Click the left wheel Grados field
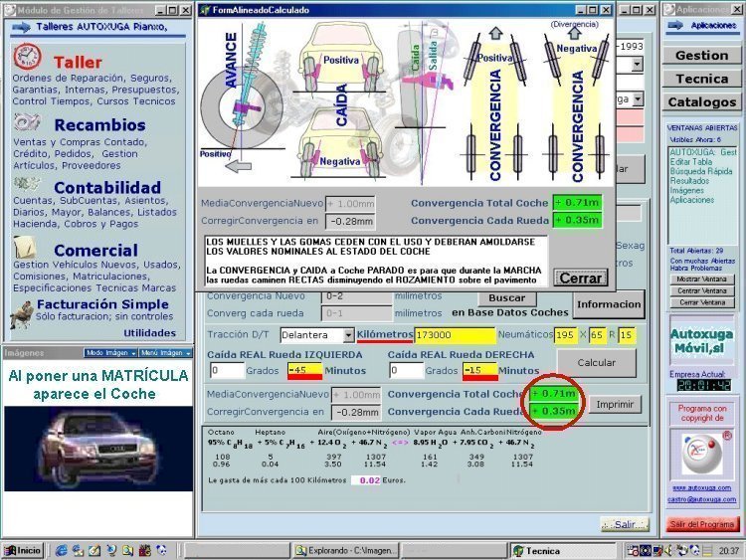This screenshot has height=560, width=746. pos(227,371)
